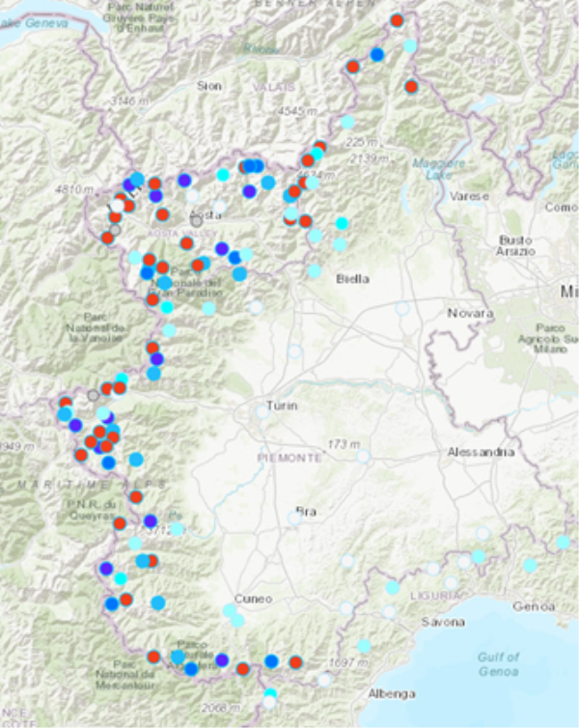Select the pale marker north of Novara
Screen dimensions: 579x728
point(401,308)
